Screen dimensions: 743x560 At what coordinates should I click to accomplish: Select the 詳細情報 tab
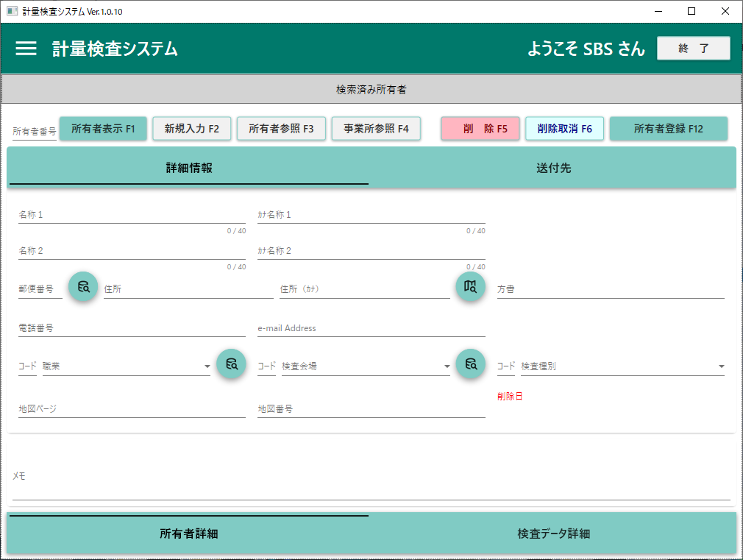(x=189, y=168)
